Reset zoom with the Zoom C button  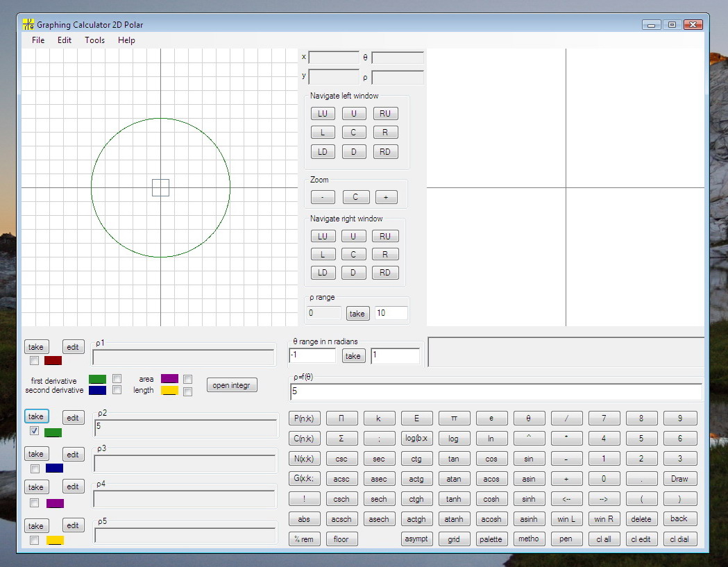pyautogui.click(x=355, y=197)
